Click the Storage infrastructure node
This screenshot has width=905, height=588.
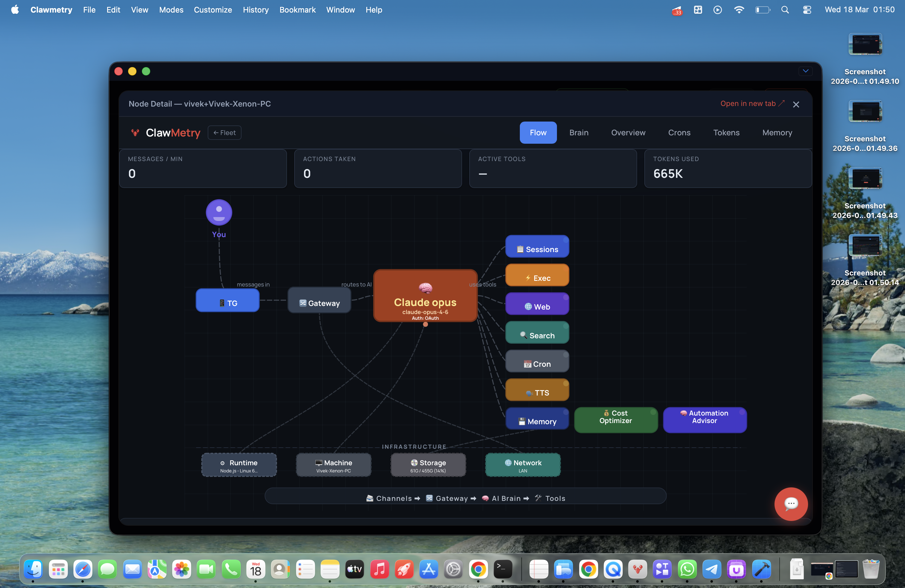[428, 465]
